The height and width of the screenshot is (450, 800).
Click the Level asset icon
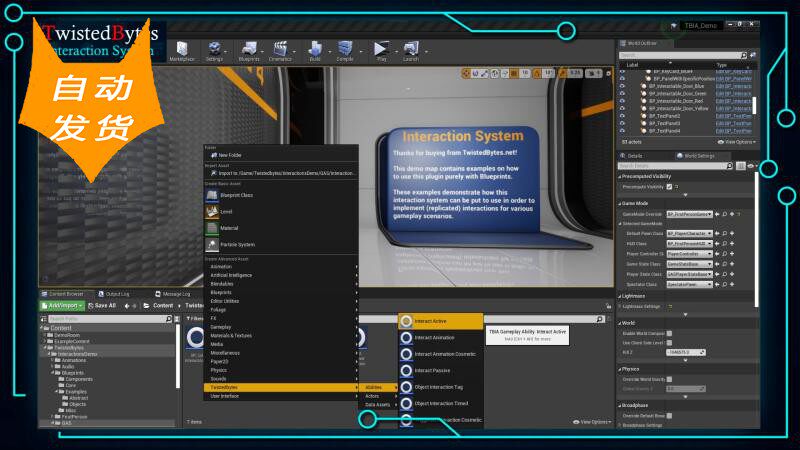tap(212, 211)
